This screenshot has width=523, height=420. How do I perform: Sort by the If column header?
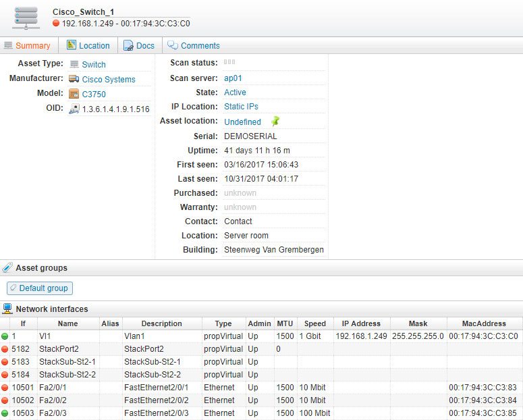coord(24,323)
